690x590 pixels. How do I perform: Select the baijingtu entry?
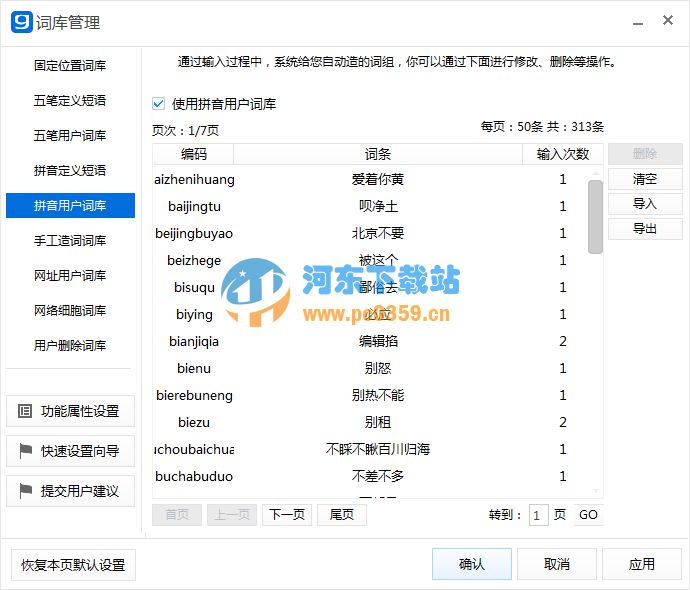point(371,206)
